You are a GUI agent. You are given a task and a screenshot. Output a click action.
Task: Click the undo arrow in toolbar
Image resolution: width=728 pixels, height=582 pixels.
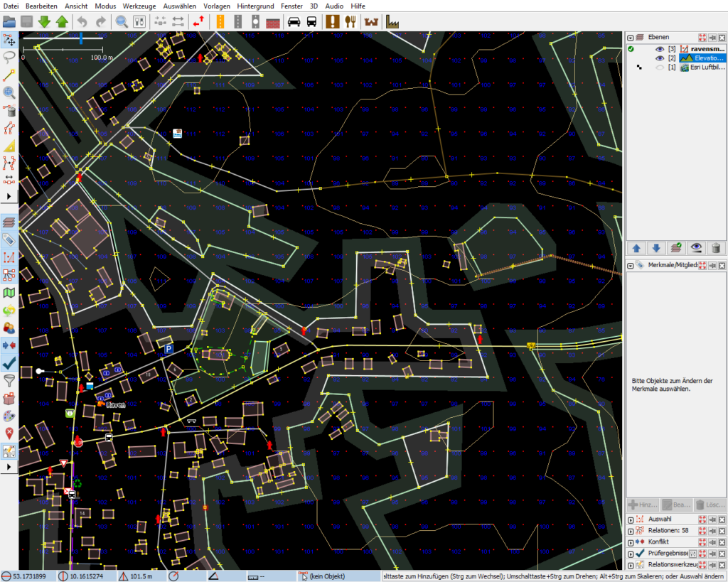pyautogui.click(x=82, y=22)
